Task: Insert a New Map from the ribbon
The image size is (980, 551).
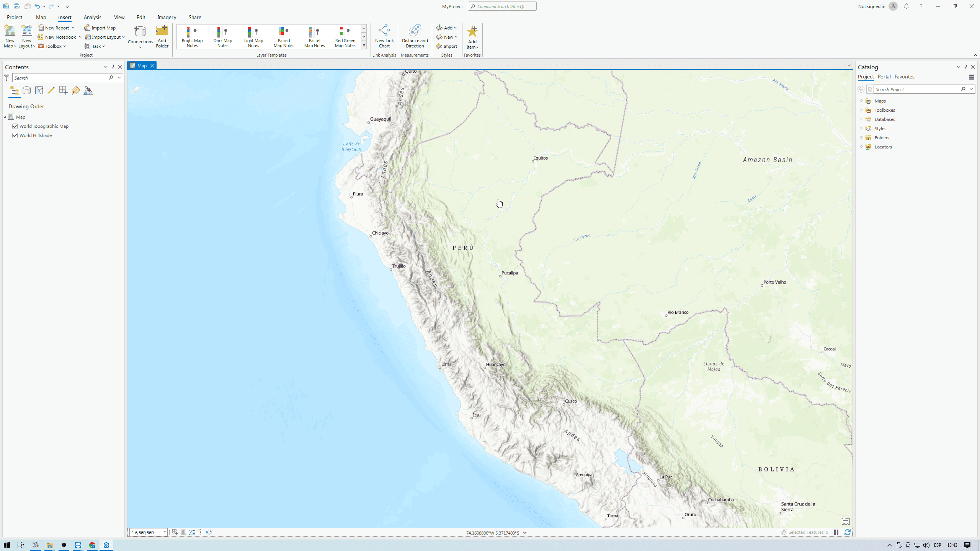Action: [x=9, y=36]
